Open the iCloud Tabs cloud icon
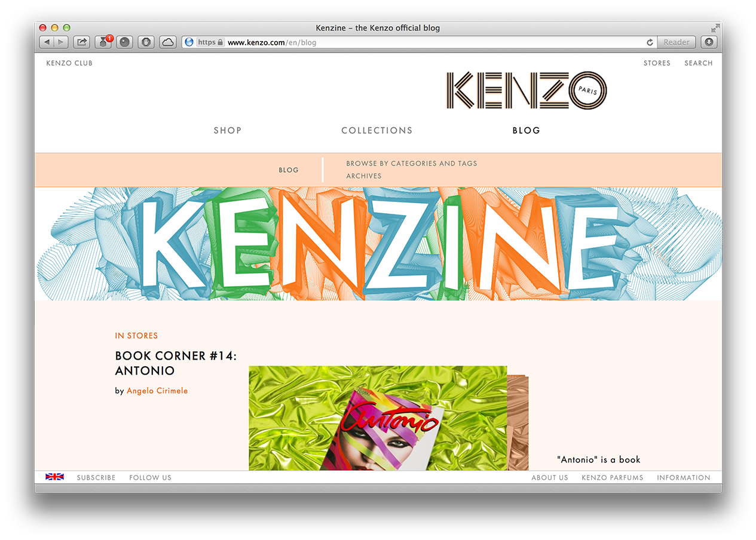Screen dimensions: 756x540 [x=168, y=42]
